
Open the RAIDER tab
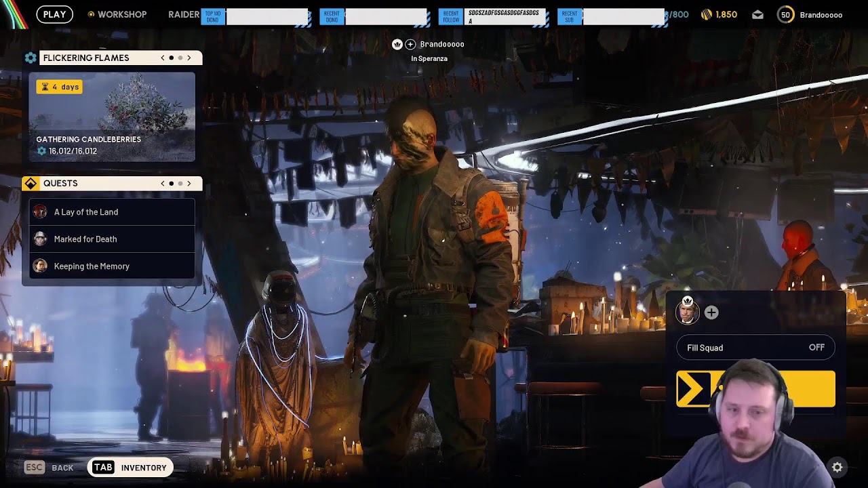coord(184,14)
